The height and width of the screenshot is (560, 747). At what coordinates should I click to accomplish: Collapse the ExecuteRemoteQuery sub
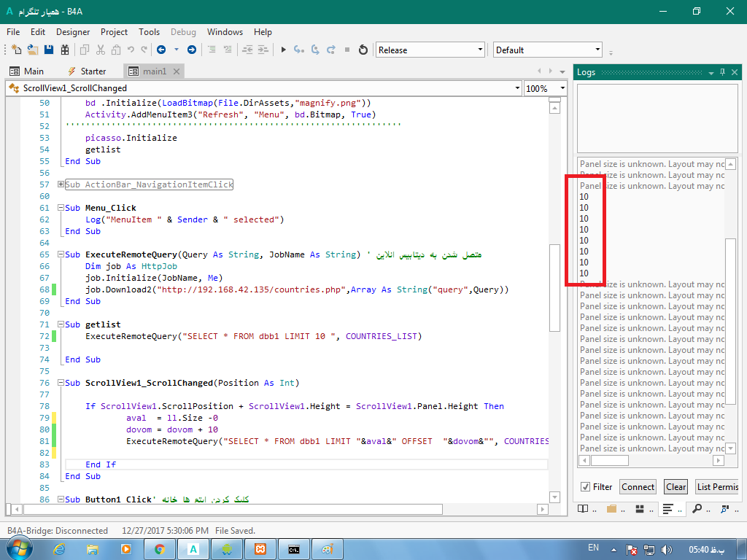point(61,254)
